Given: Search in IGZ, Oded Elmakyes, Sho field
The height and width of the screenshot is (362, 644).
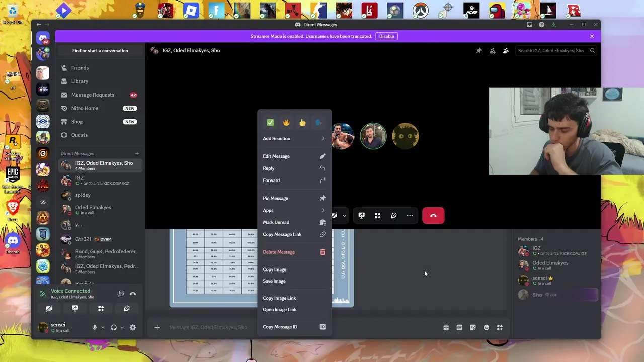Looking at the screenshot, I should pos(556,50).
